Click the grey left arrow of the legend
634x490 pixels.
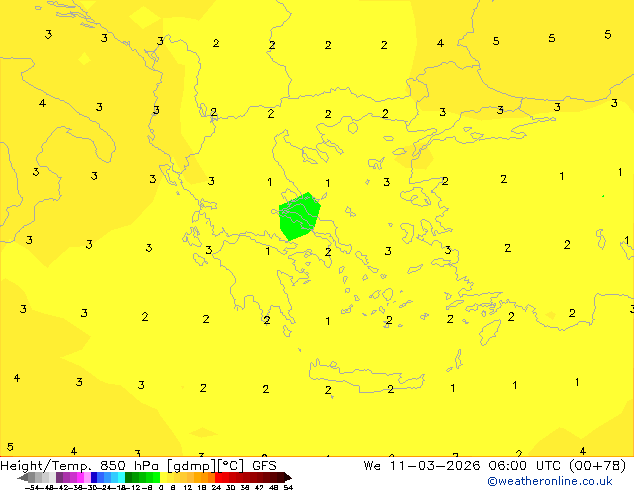22,477
